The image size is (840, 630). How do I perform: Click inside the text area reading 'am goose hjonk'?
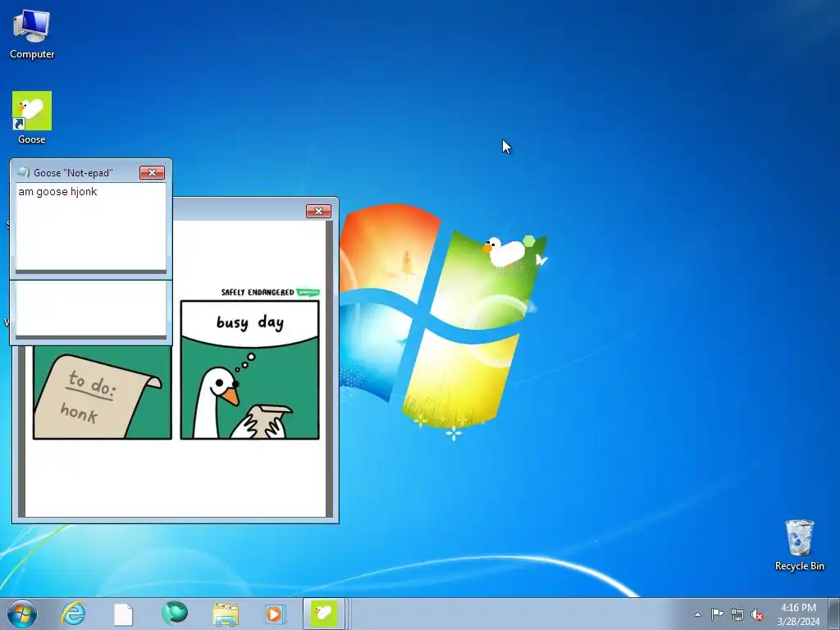90,227
